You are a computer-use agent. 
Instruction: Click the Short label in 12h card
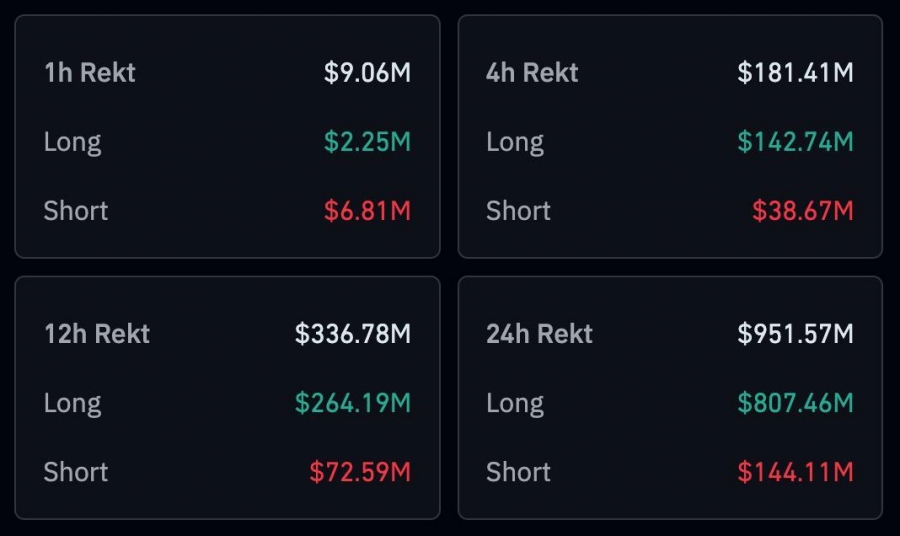76,472
